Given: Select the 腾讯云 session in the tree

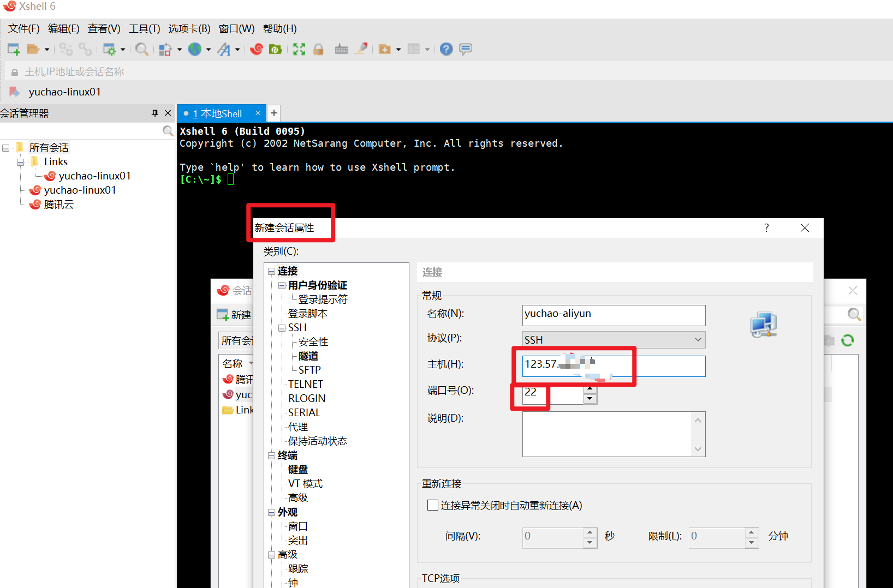Looking at the screenshot, I should (58, 205).
